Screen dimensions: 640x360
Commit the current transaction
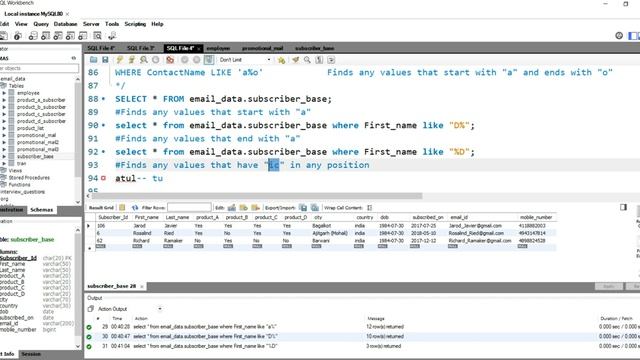pyautogui.click(x=184, y=60)
